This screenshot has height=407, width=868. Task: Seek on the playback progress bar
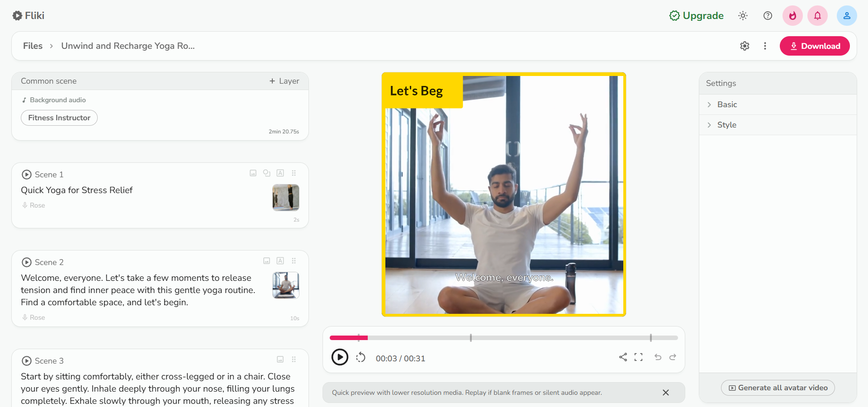[x=503, y=338]
